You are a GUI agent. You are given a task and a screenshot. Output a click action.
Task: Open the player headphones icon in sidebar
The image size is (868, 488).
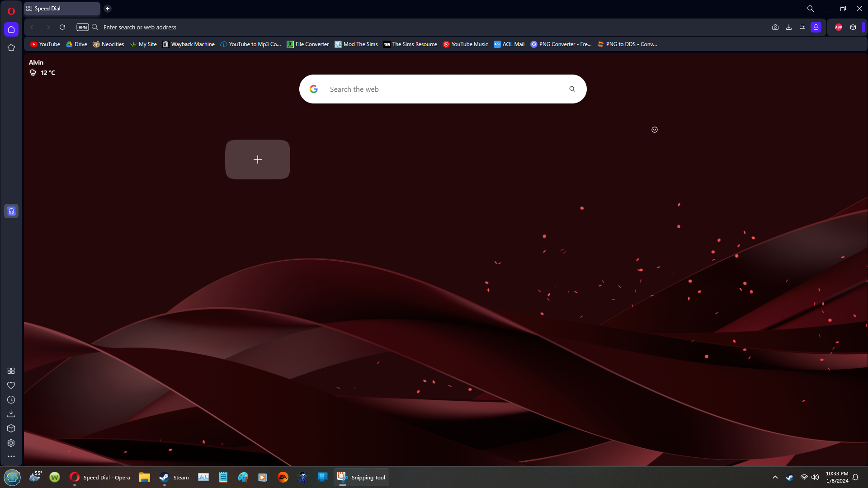11,211
